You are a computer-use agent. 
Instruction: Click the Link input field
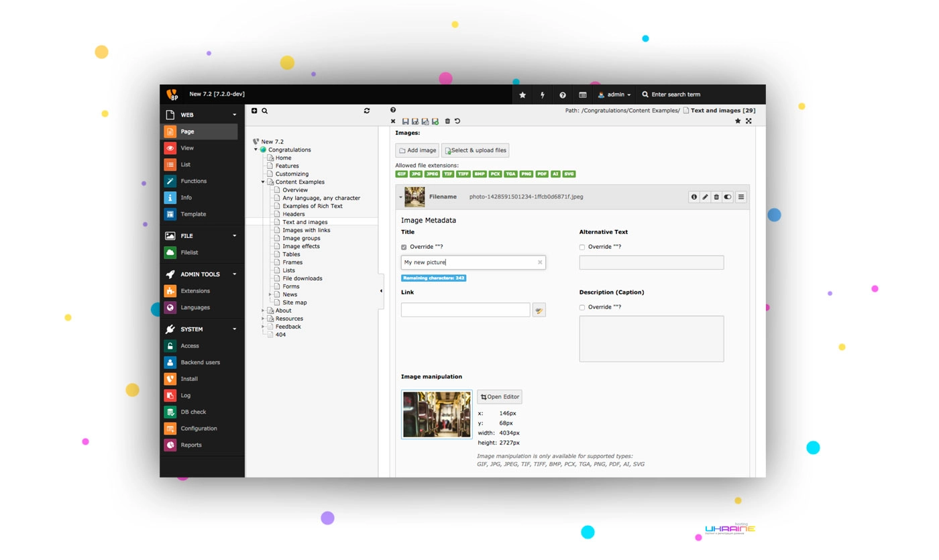(x=465, y=310)
